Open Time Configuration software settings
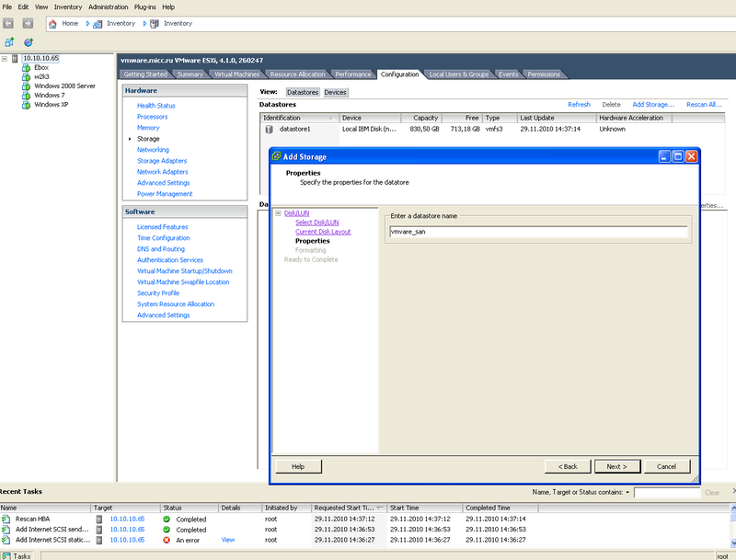 coord(164,238)
